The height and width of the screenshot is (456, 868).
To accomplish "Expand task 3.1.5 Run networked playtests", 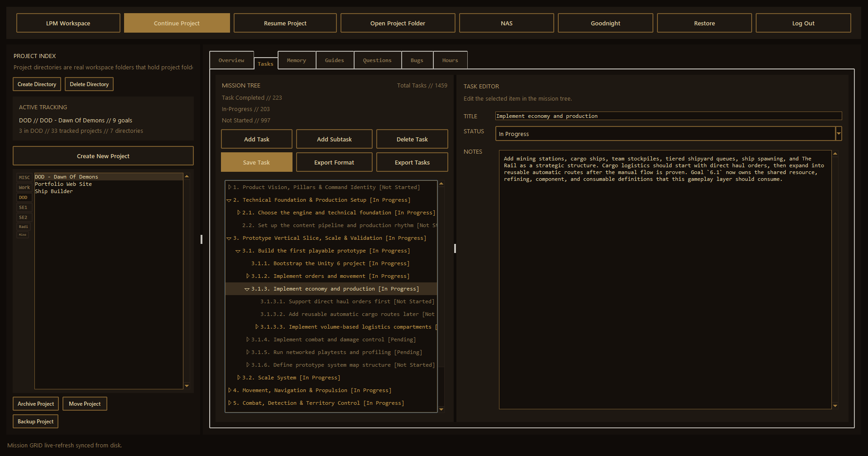I will click(x=248, y=352).
